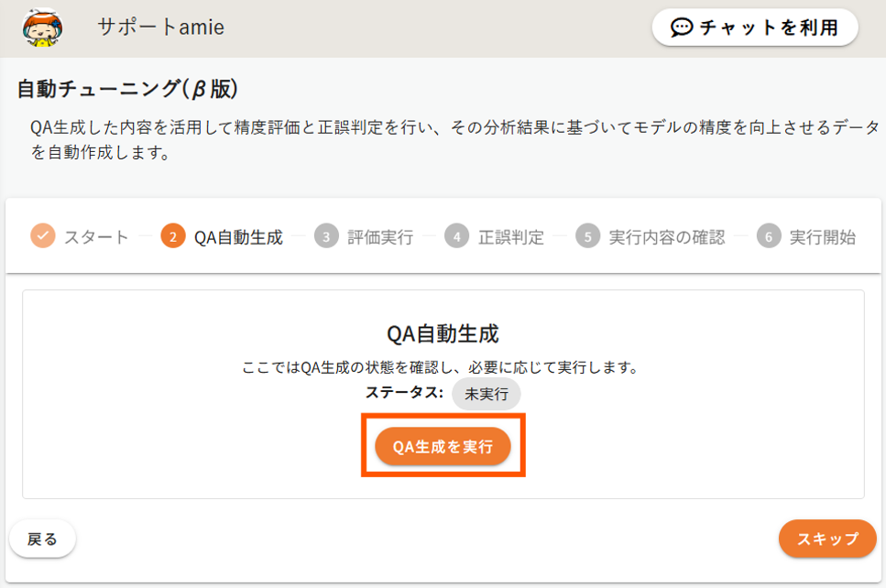Jump to the 実行開始 step label
The width and height of the screenshot is (886, 588).
[x=823, y=237]
